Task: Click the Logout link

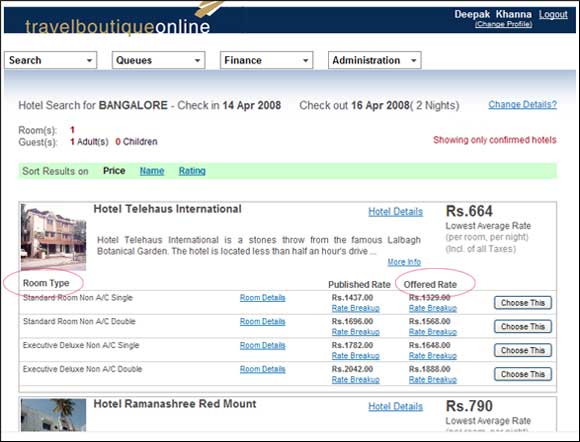Action: tap(553, 14)
